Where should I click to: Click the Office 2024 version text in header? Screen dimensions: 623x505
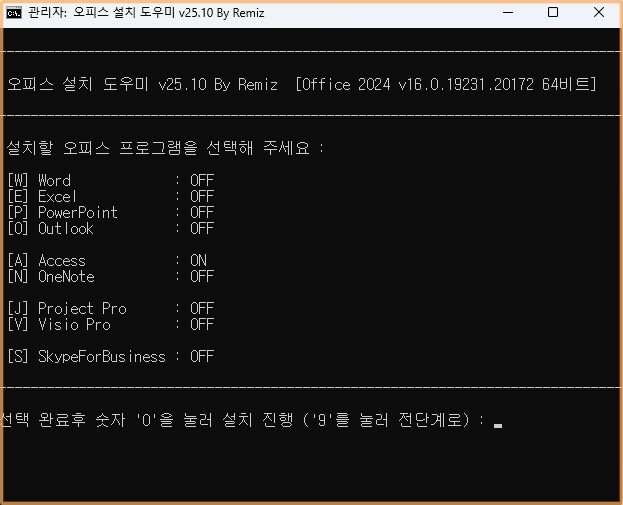447,85
